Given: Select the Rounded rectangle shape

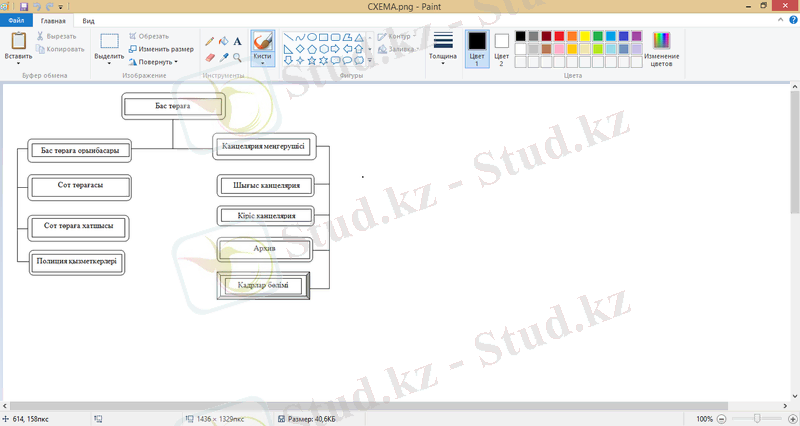Looking at the screenshot, I should [335, 37].
